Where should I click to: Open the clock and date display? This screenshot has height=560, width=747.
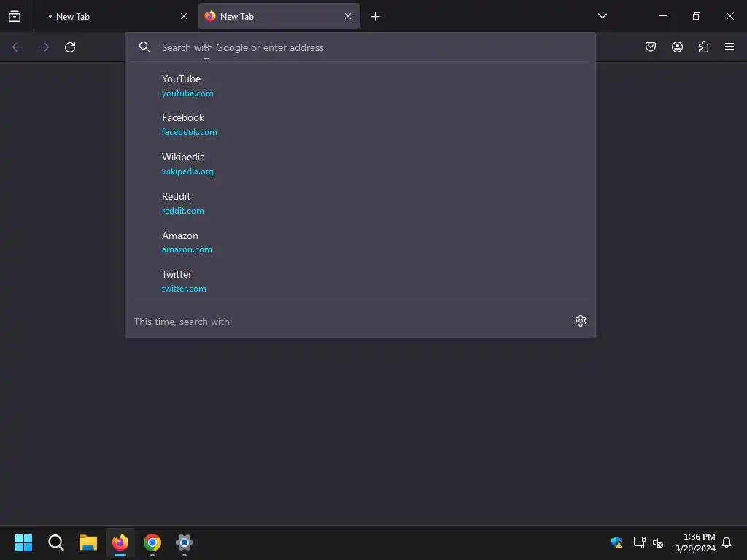pyautogui.click(x=695, y=542)
